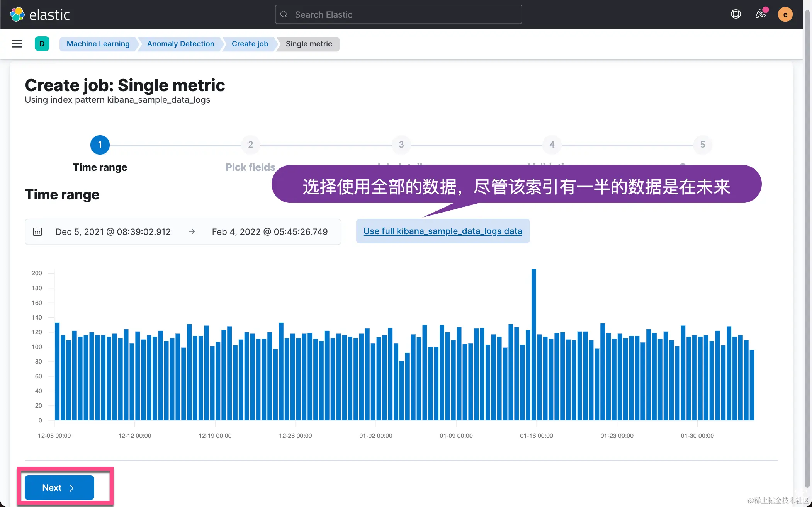
Task: Click Use full kibana_sample_data_logs data
Action: point(443,231)
